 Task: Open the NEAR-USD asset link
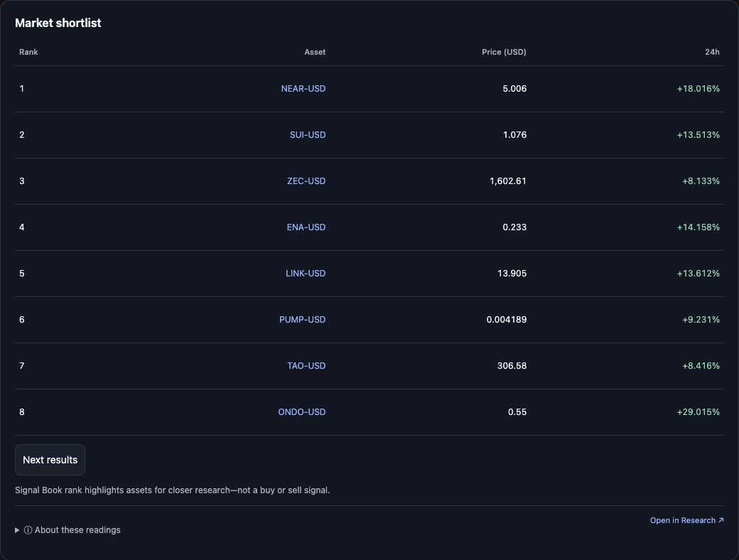coord(303,89)
